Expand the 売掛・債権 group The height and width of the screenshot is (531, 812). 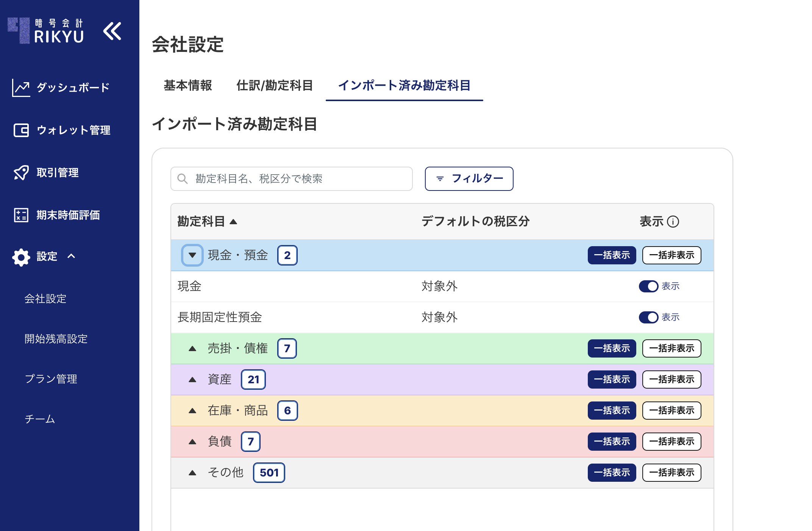click(192, 348)
